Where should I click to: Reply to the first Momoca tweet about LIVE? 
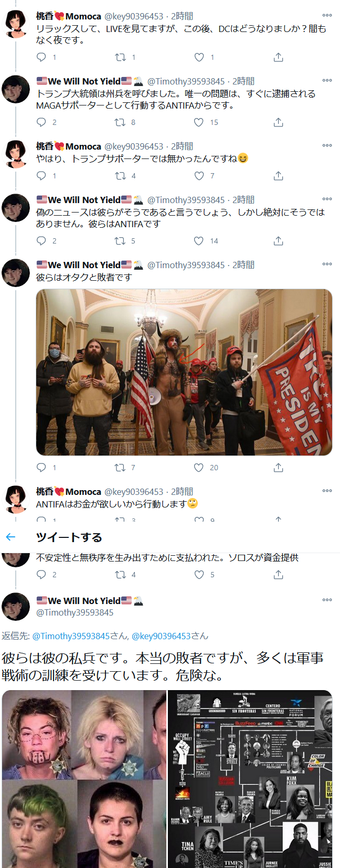(41, 57)
